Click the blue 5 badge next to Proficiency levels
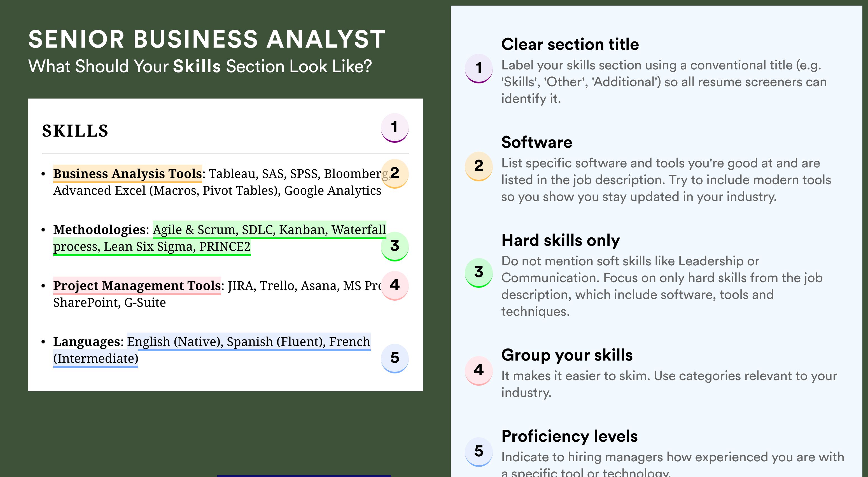Viewport: 868px width, 477px height. pyautogui.click(x=479, y=452)
